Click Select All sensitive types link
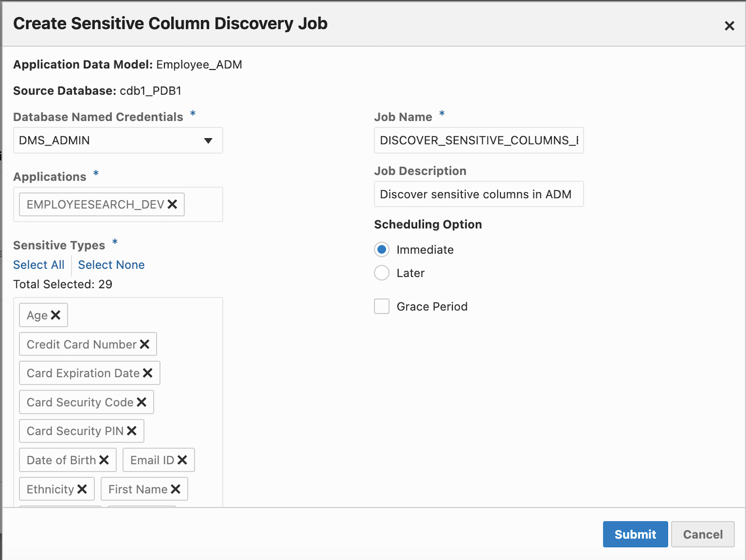 [x=38, y=264]
